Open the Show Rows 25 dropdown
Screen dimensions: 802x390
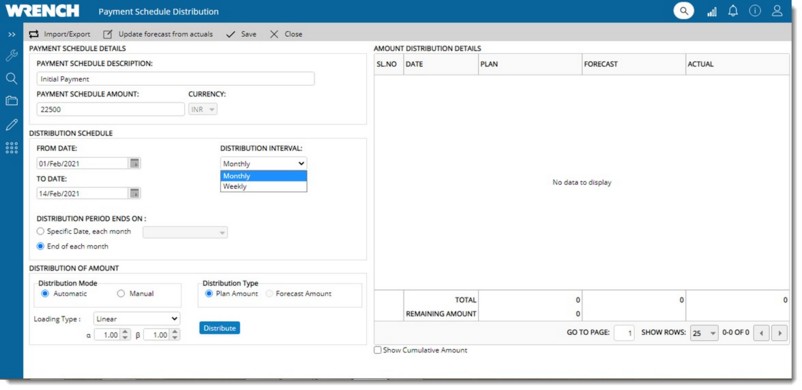coord(704,333)
